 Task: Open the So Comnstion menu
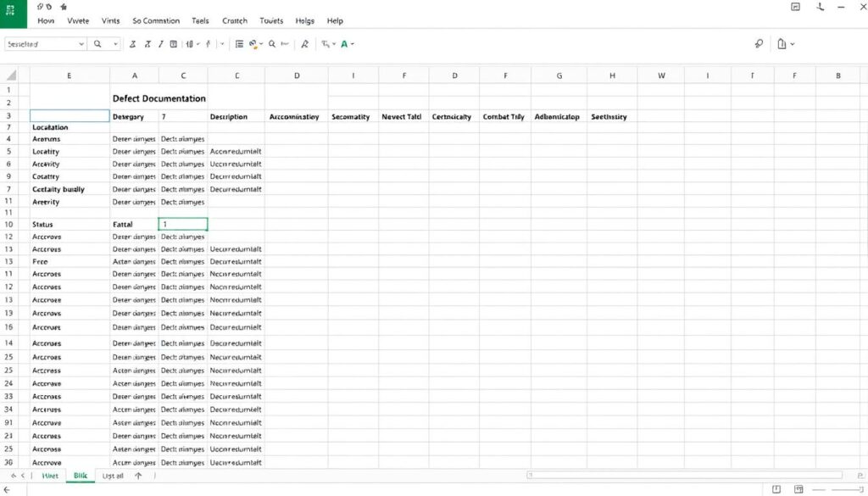click(156, 20)
